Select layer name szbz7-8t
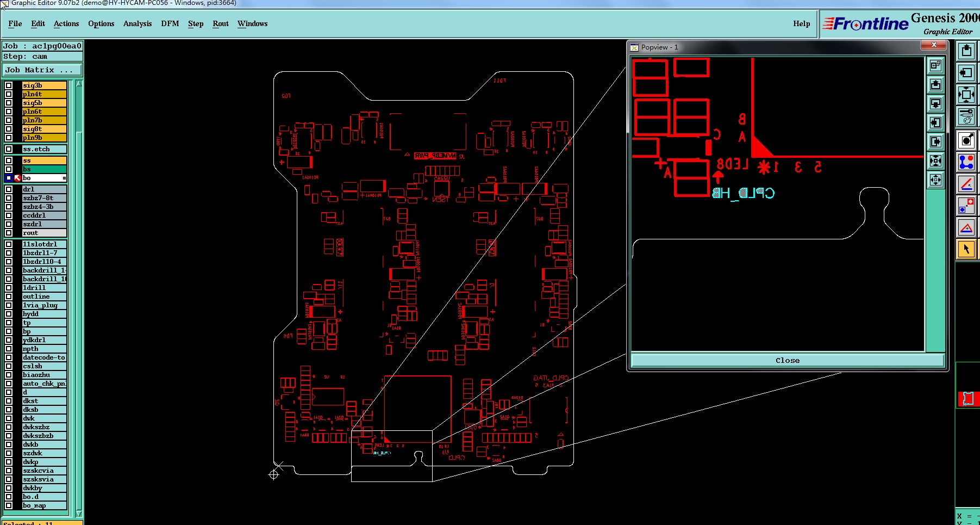Viewport: 980px width, 525px height. 45,198
